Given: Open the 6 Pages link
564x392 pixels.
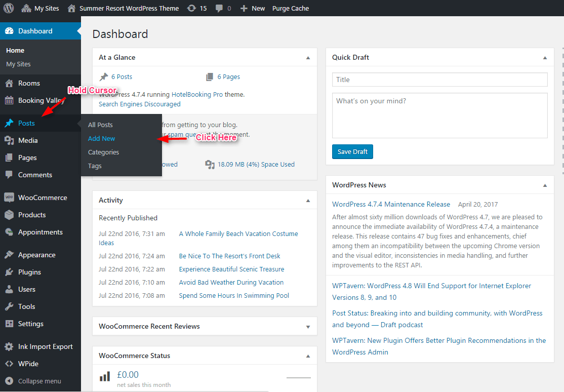Looking at the screenshot, I should coord(228,76).
